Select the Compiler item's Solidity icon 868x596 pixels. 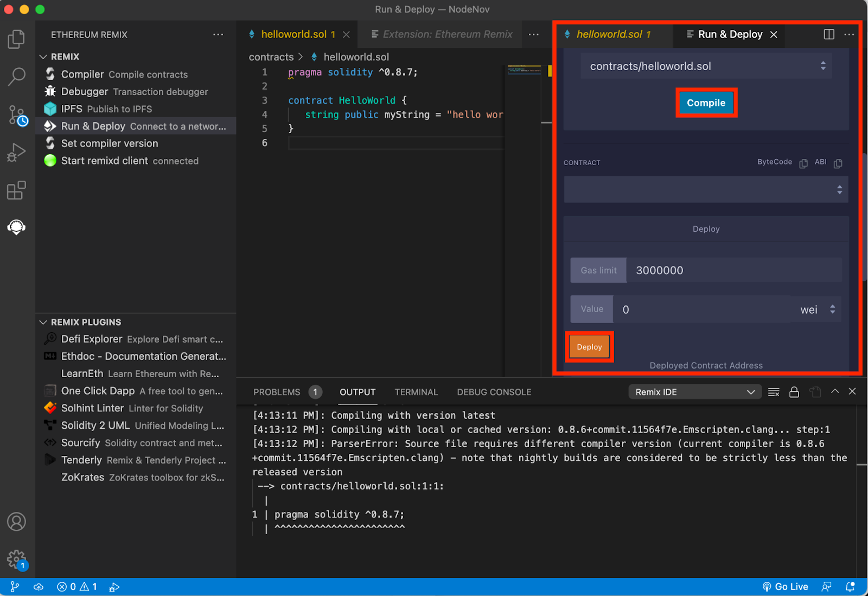click(50, 74)
